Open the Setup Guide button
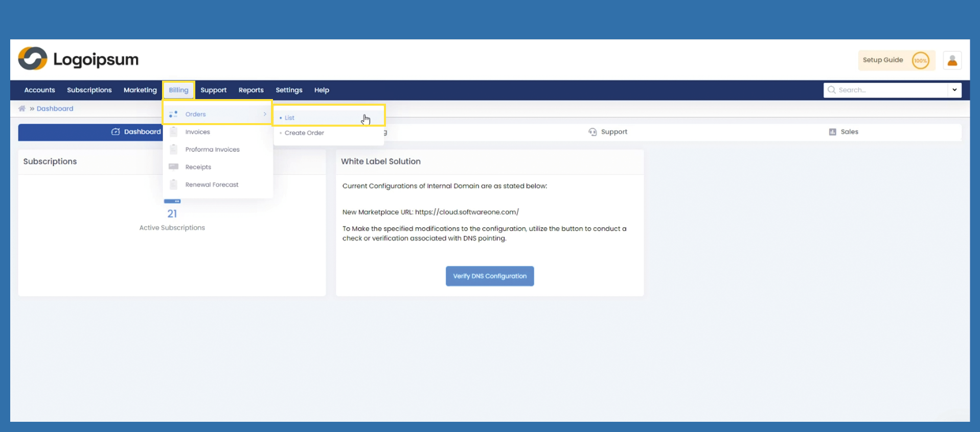Viewport: 980px width, 432px height. point(883,60)
